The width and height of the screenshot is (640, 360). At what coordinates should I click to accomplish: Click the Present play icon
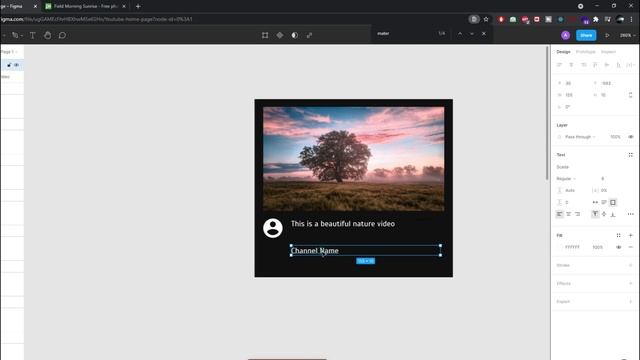coord(607,36)
